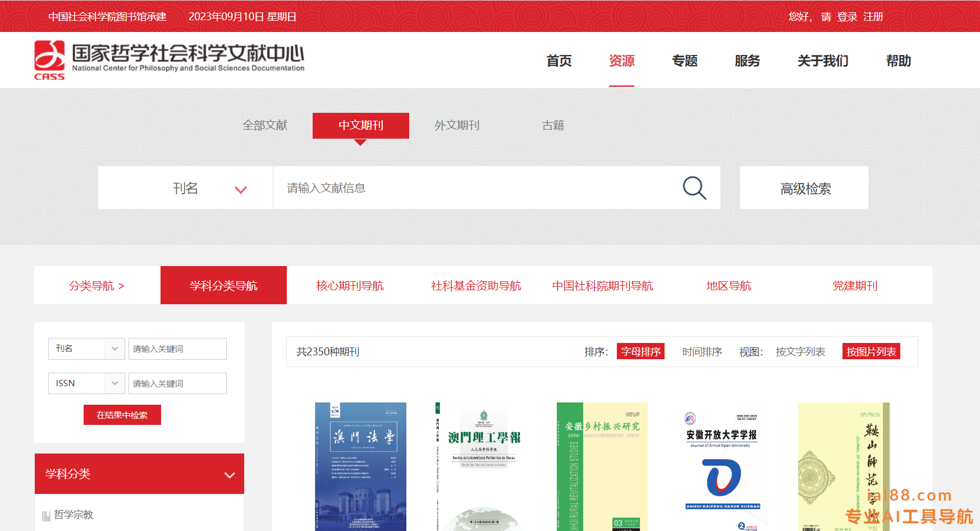Screen dimensions: 980x531
Task: Sort by 时间排序
Action: coord(702,351)
